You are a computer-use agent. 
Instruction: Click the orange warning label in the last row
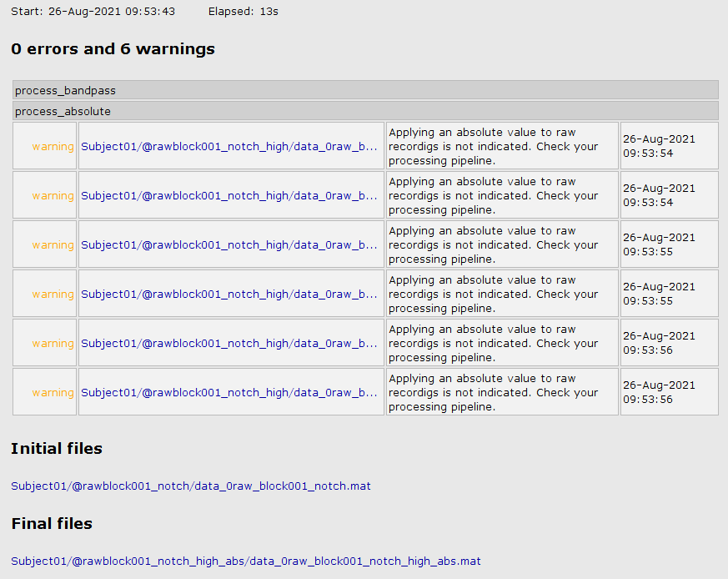click(x=53, y=393)
